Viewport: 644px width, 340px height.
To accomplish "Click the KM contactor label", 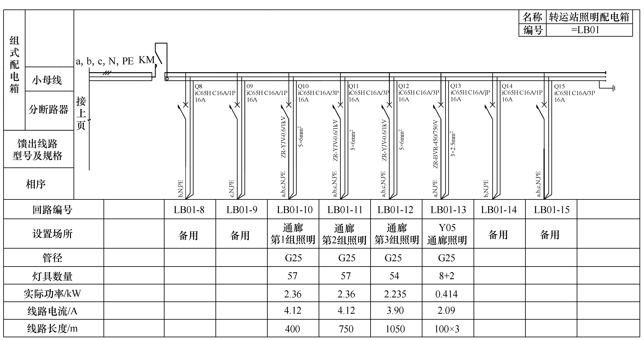I will tap(147, 60).
